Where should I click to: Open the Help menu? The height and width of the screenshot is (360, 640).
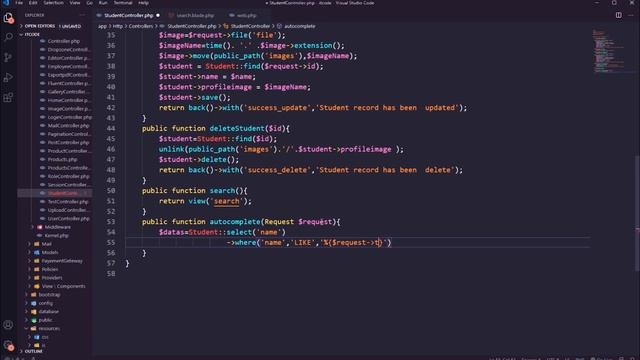pyautogui.click(x=143, y=3)
